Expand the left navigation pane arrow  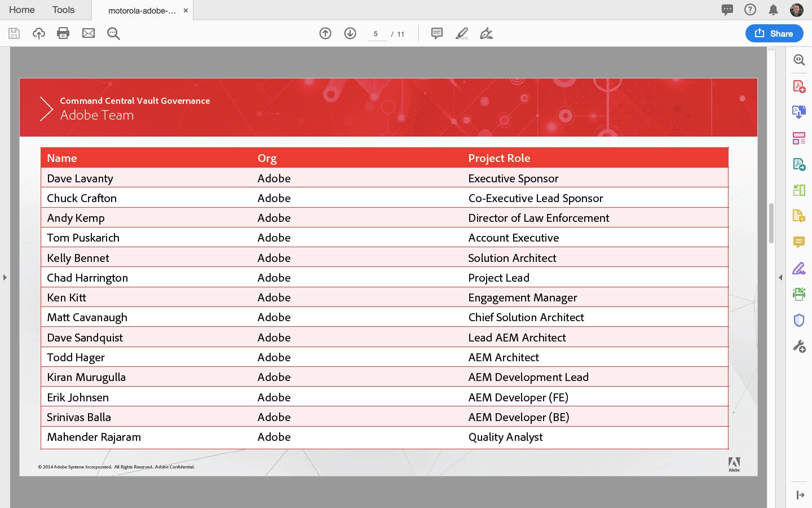coord(5,277)
